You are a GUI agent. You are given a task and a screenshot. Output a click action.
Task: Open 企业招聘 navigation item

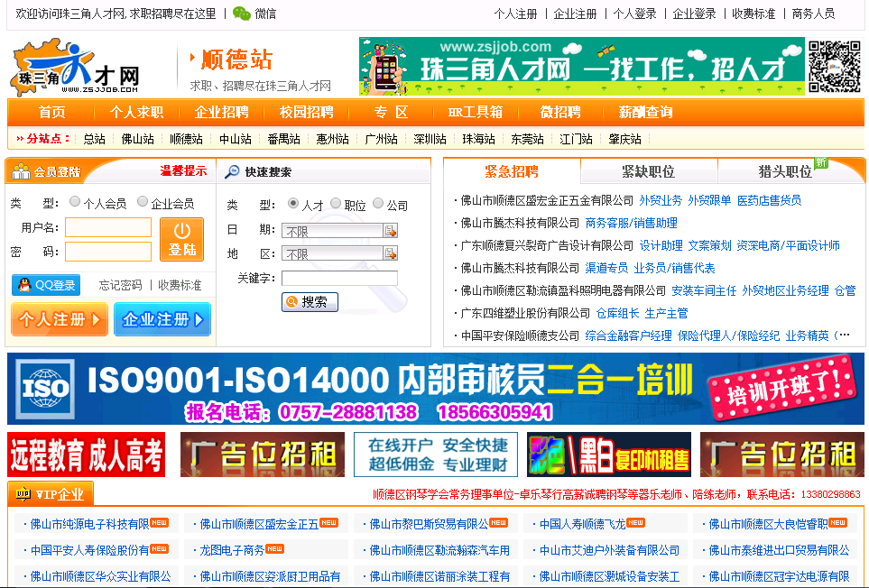tap(222, 113)
